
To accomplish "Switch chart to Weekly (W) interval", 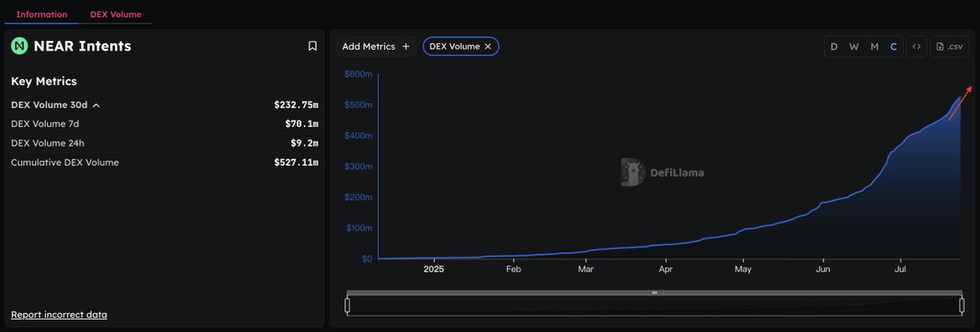I will (x=853, y=47).
